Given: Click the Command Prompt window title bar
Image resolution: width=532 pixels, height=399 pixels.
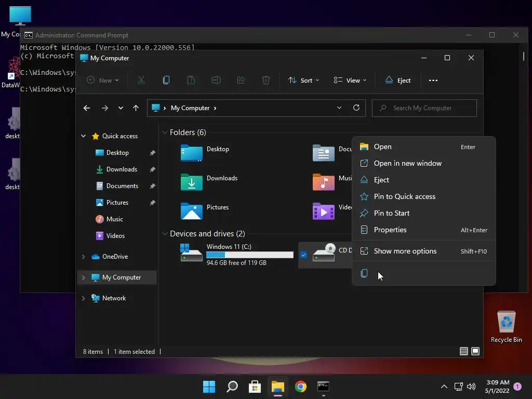Looking at the screenshot, I should [x=243, y=35].
